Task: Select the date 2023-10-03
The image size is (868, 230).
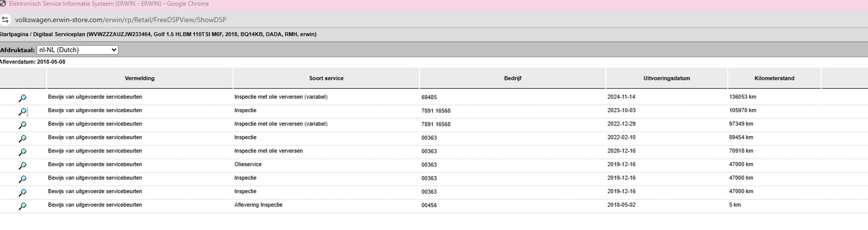Action: (x=621, y=110)
